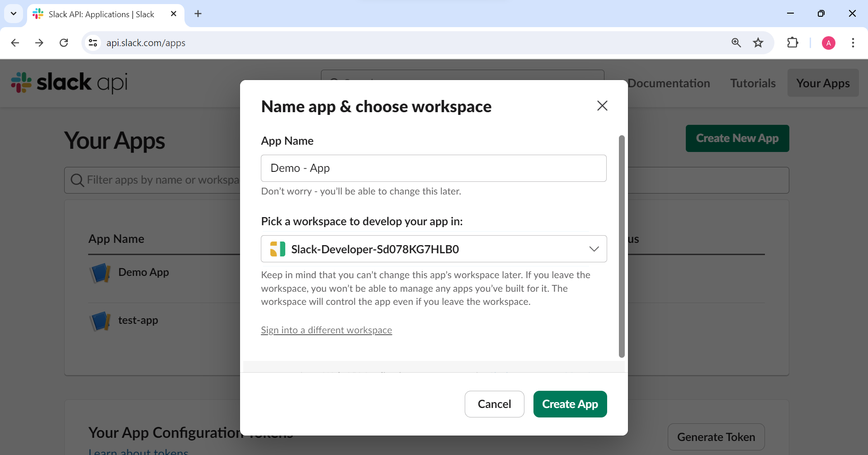The height and width of the screenshot is (455, 868).
Task: Click the Generate Token button
Action: [x=716, y=437]
